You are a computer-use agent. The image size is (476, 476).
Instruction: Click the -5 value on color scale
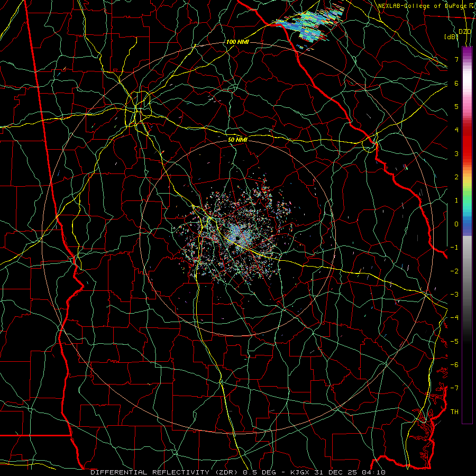click(x=454, y=342)
